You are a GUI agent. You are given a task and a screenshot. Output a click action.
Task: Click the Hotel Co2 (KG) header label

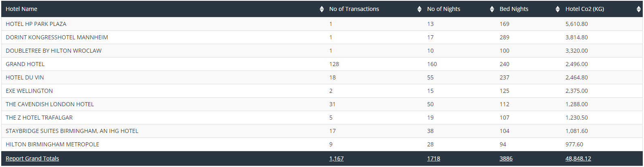[585, 9]
